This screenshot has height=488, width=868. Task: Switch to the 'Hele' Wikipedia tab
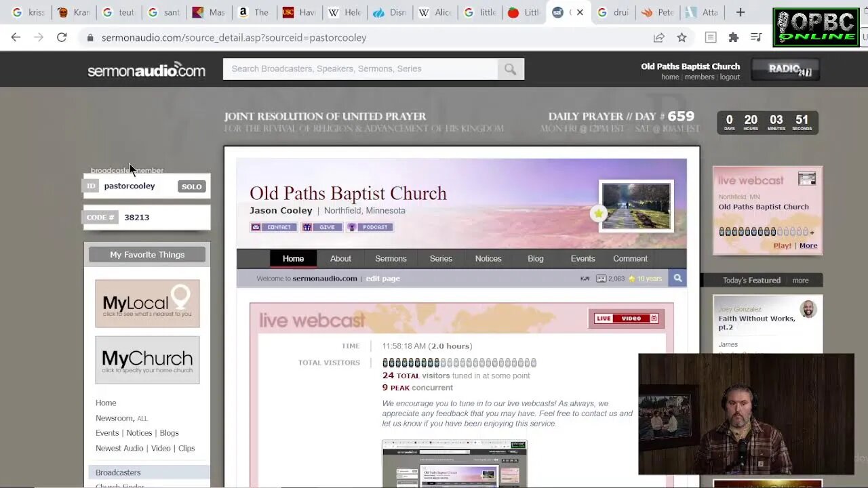coord(344,12)
